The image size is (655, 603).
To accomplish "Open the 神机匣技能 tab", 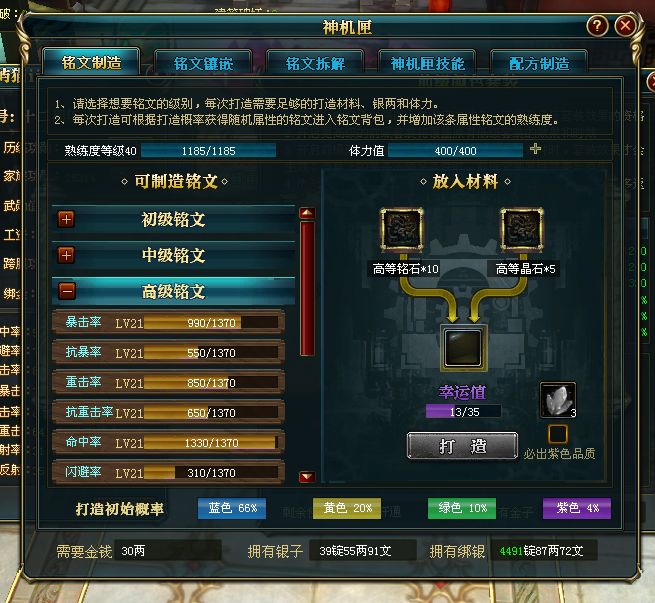I will [427, 63].
